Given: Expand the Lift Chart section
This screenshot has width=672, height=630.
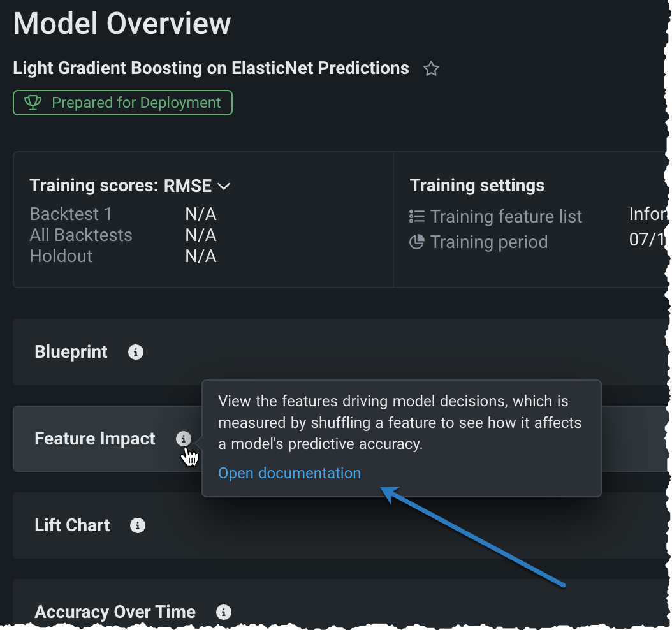Looking at the screenshot, I should (72, 525).
